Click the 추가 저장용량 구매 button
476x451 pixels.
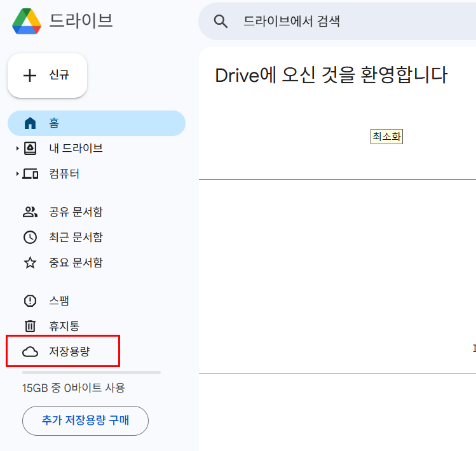click(85, 421)
